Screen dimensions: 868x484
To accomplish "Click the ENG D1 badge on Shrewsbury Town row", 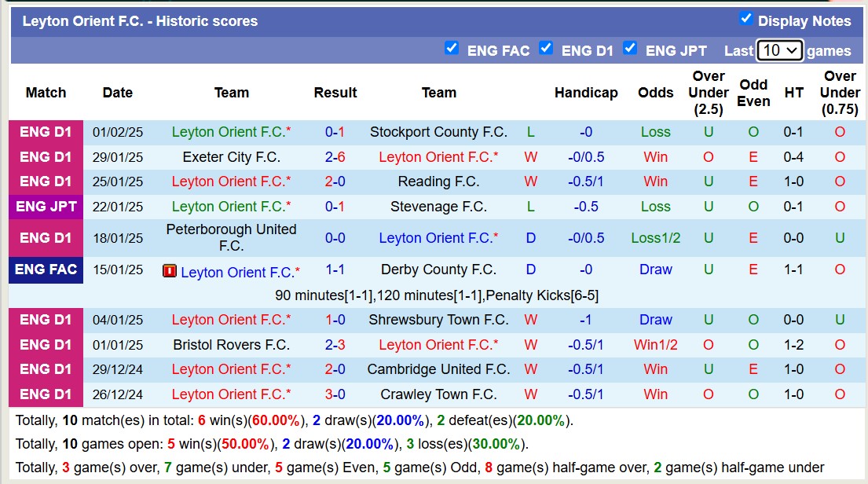I will [46, 320].
